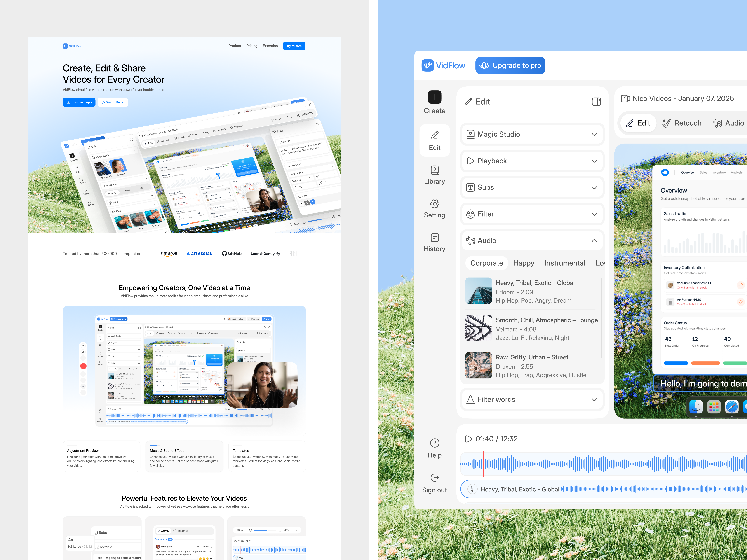Select the Transcript tab in comments card

tap(180, 531)
